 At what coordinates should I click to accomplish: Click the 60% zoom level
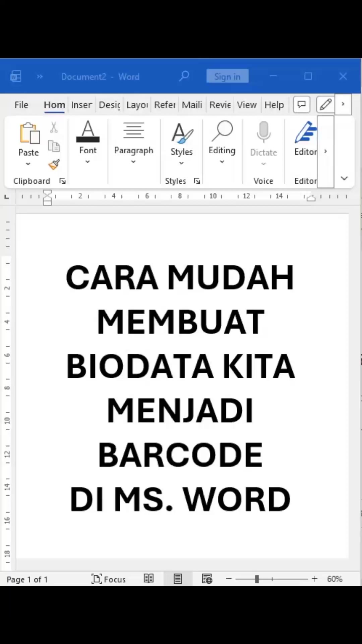[x=335, y=579]
